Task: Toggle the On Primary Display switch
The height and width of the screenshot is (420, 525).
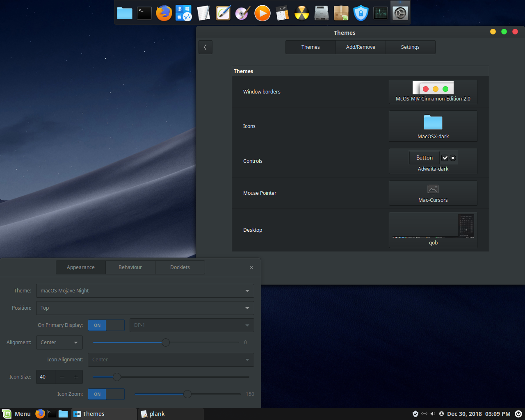Action: [106, 325]
